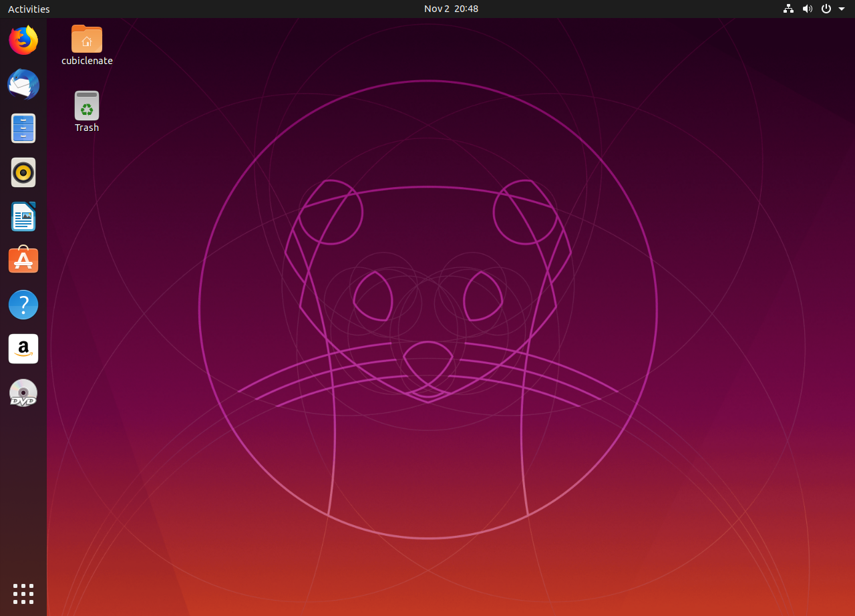Open the Help application
Image resolution: width=855 pixels, height=616 pixels.
click(x=23, y=305)
